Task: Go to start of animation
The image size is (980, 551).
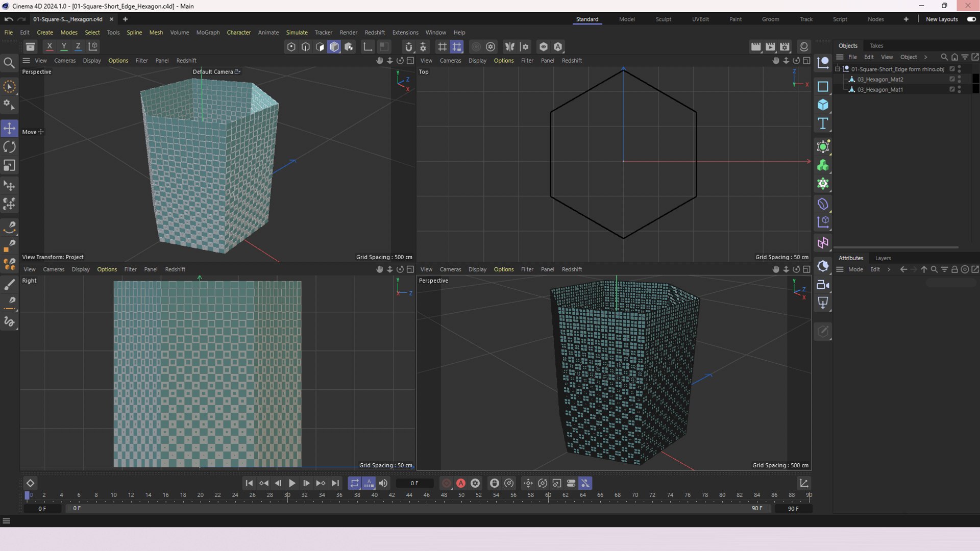Action: [249, 483]
